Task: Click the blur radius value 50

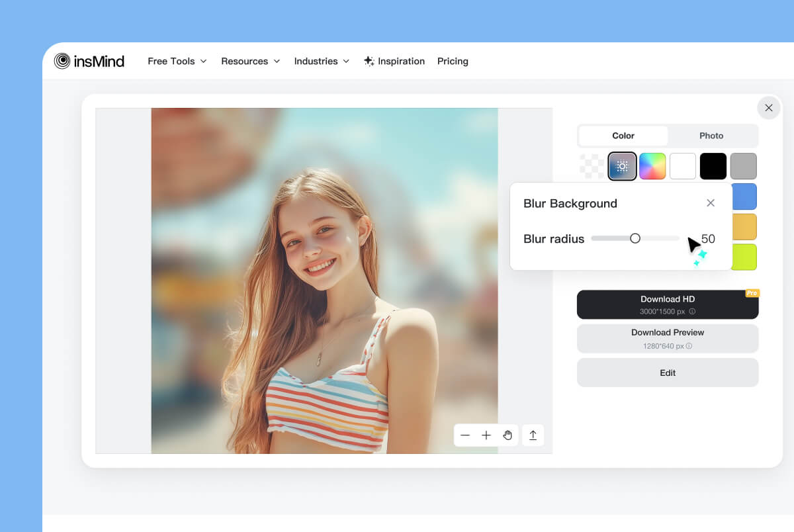Action: (x=708, y=239)
